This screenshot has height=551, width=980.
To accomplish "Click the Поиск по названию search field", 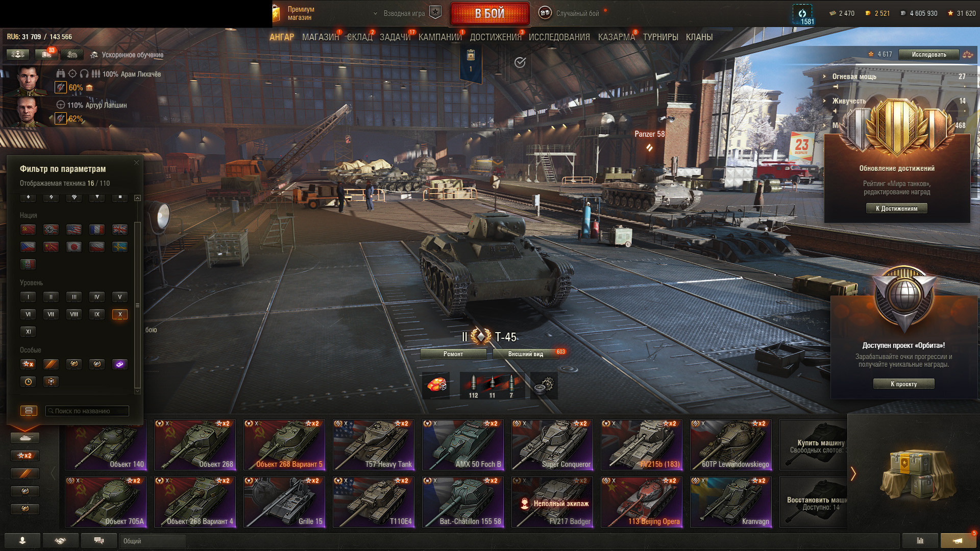I will pyautogui.click(x=87, y=411).
